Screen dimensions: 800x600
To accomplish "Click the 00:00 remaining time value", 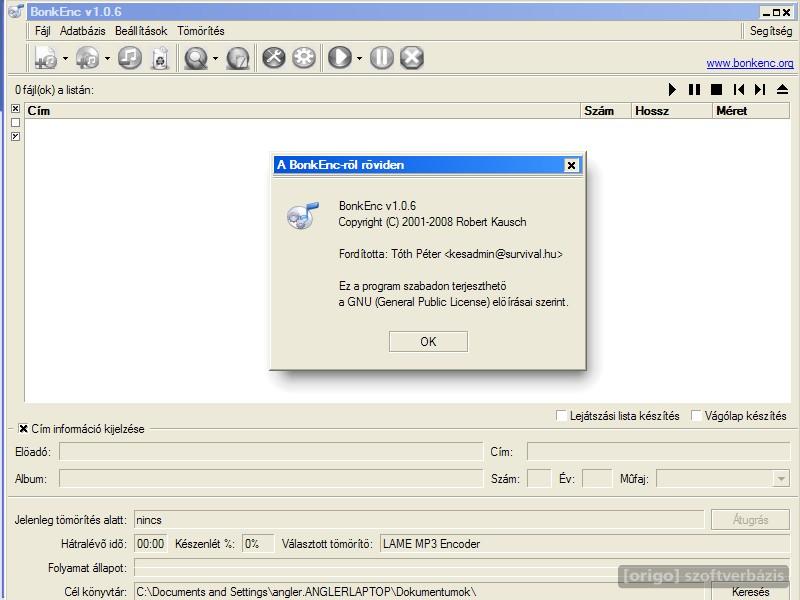I will point(151,544).
